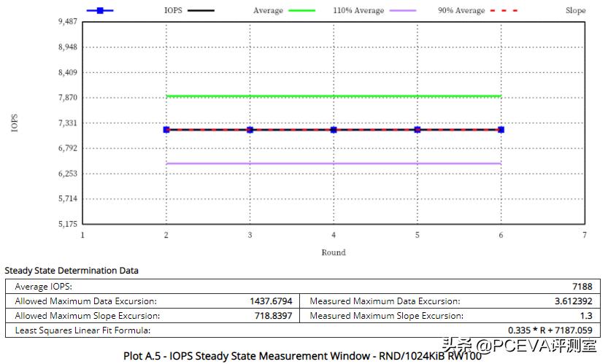
Task: Click the y-axis tick label 7,331
Action: pos(68,123)
